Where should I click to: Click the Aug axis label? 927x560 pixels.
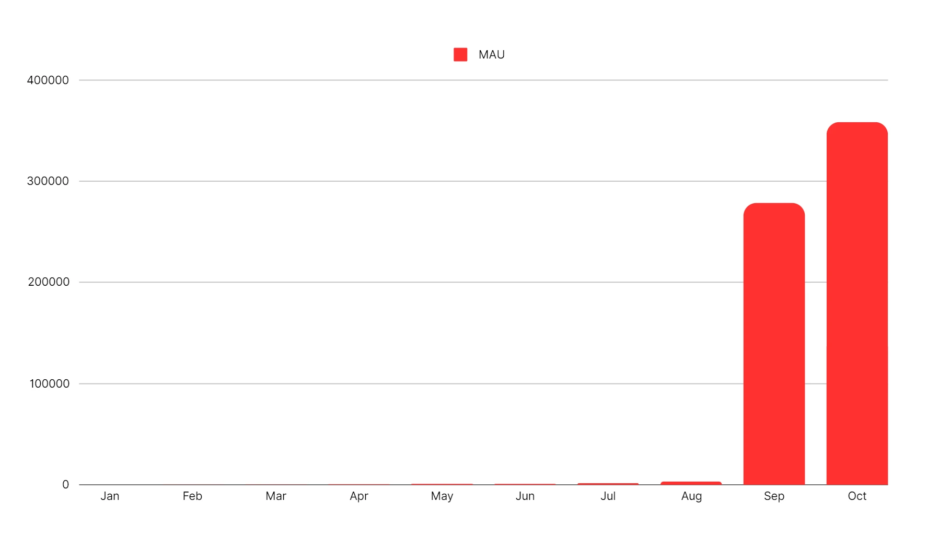pyautogui.click(x=691, y=496)
